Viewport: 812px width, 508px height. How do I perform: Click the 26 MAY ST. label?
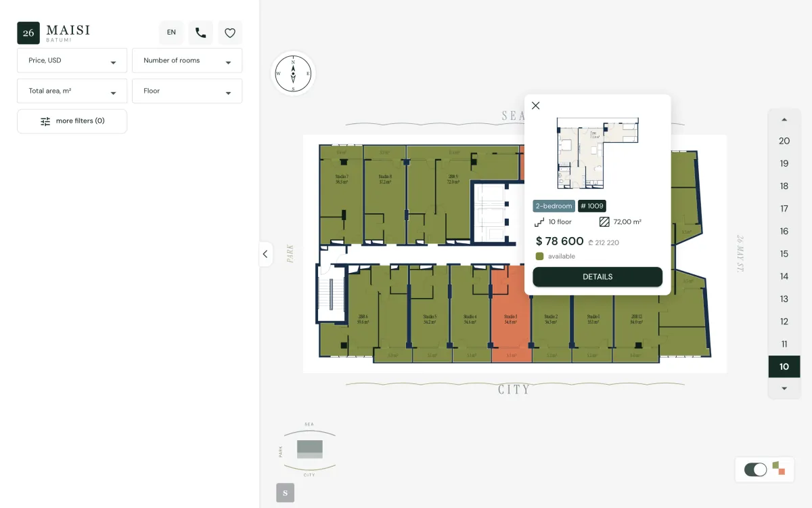740,255
